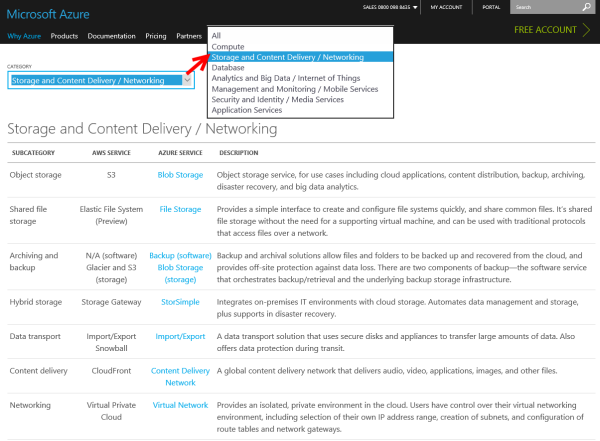The image size is (600, 441).
Task: Click the Free Account chevron arrow
Action: (x=586, y=29)
